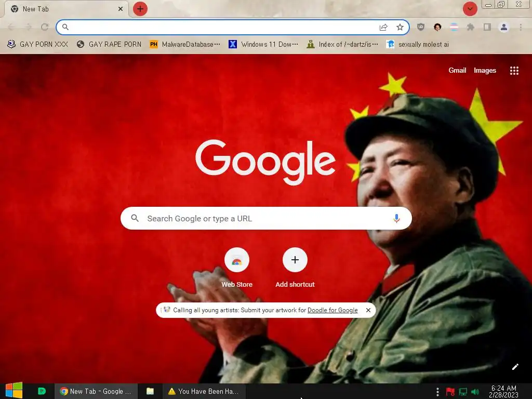Open the Chrome three-dot menu

coord(521,27)
